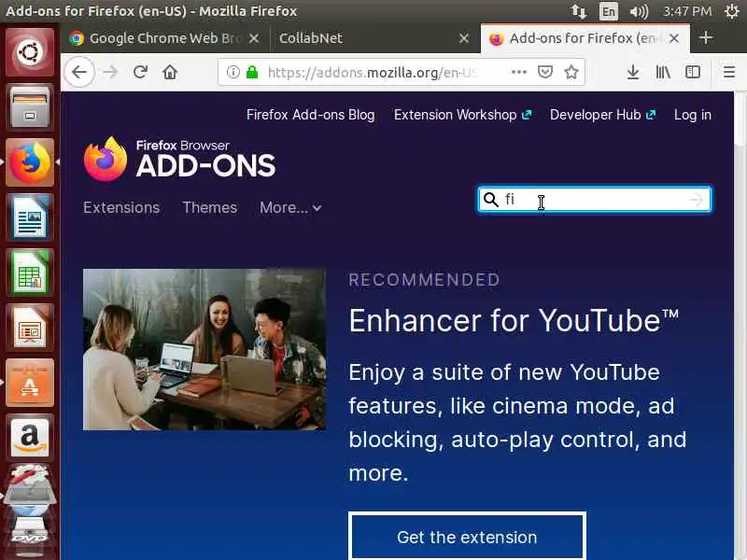Screen dimensions: 747x560
Task: Click the recommended extension photo thumbnail
Action: coord(204,349)
